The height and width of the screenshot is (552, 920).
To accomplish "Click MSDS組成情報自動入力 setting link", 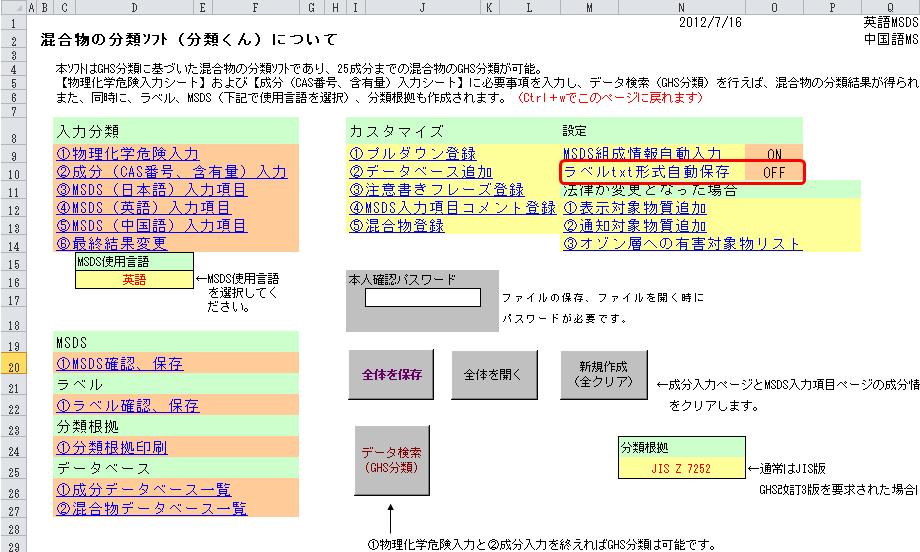I will (x=642, y=154).
